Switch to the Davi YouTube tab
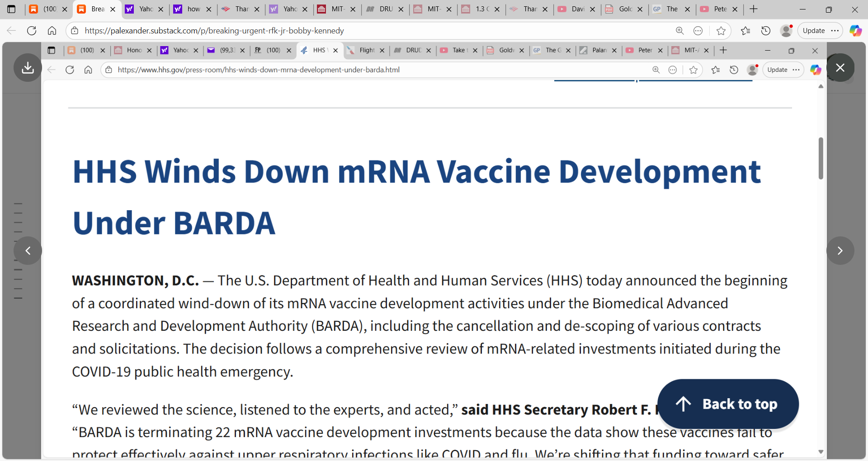 pos(577,9)
